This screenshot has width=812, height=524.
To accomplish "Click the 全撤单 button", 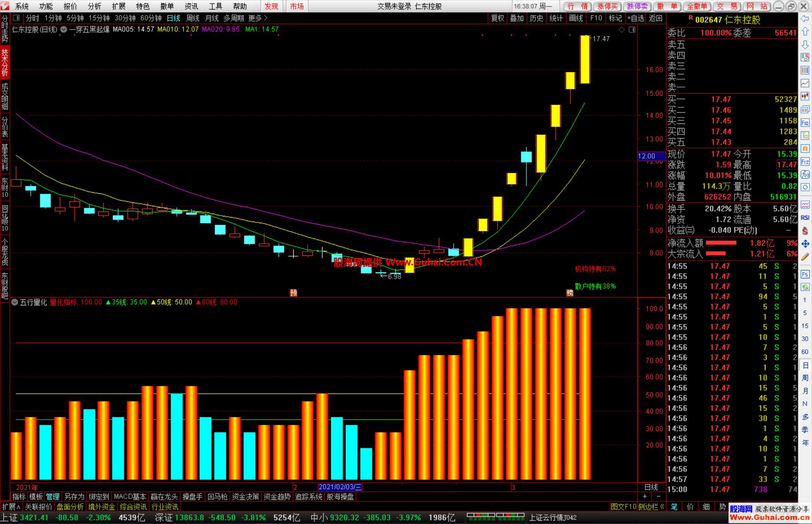I will [697, 6].
